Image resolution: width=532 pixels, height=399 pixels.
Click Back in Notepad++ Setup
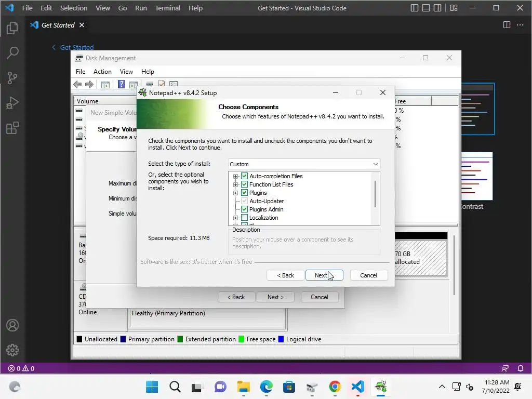(285, 275)
